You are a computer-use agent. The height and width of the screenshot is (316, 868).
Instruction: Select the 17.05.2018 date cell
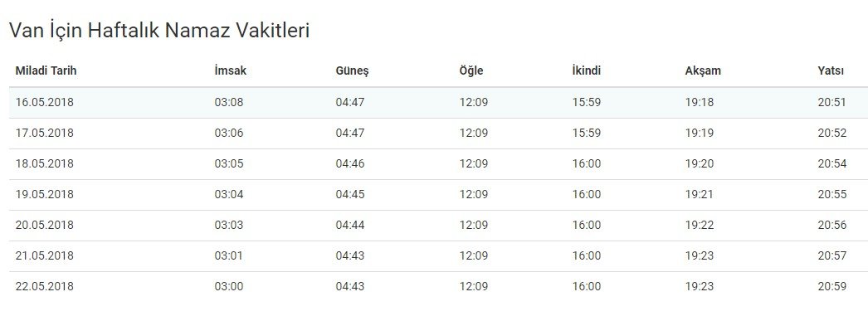44,134
